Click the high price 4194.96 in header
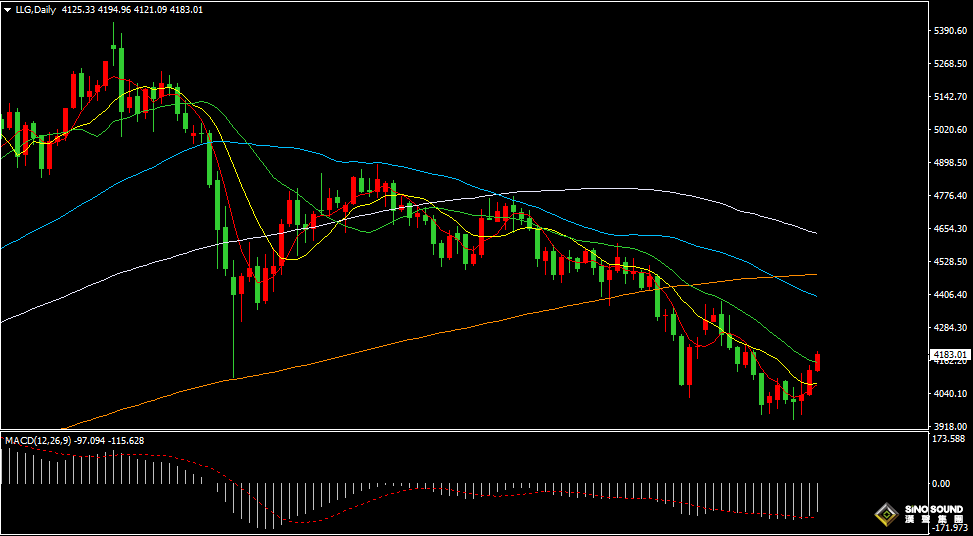The image size is (973, 536). click(115, 9)
